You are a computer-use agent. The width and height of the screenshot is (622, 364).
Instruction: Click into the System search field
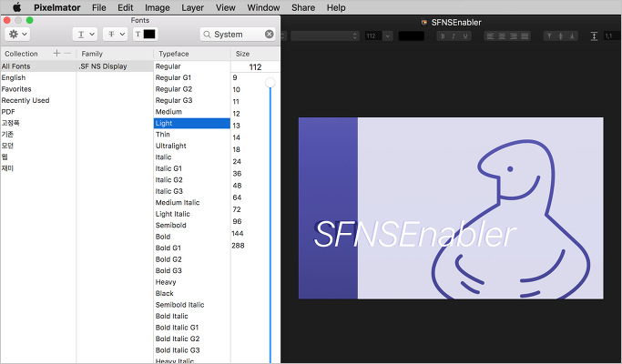(238, 34)
